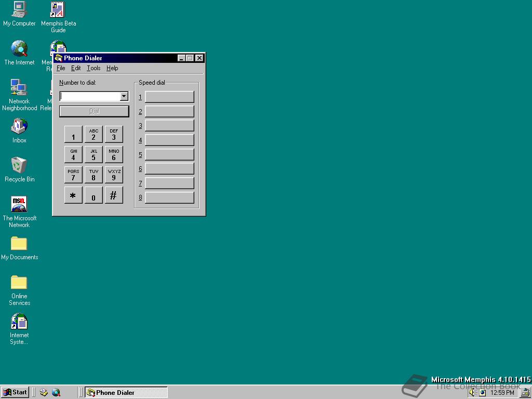Open the Tools menu
Screen dimensions: 532x399
[94, 68]
